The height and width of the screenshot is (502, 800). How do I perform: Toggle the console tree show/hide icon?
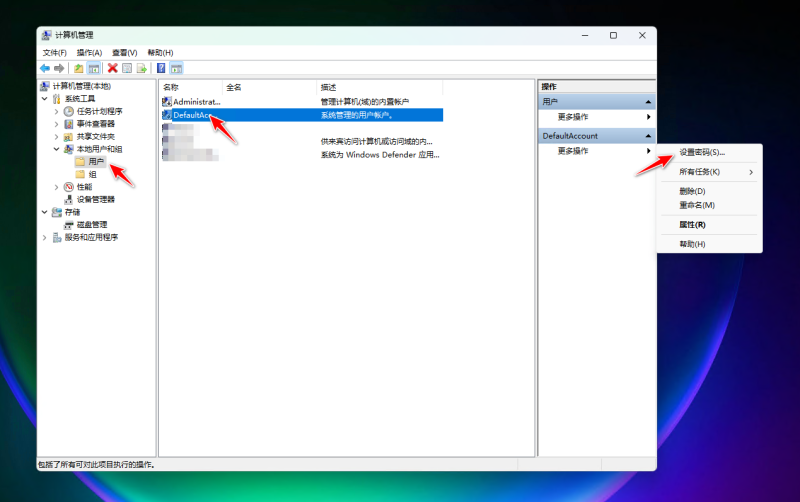(93, 68)
